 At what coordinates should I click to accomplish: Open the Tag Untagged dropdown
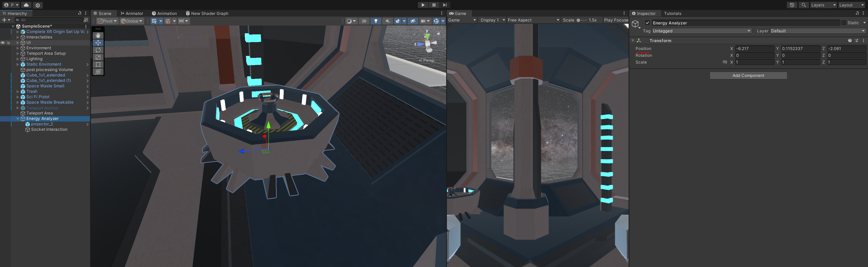coord(702,31)
